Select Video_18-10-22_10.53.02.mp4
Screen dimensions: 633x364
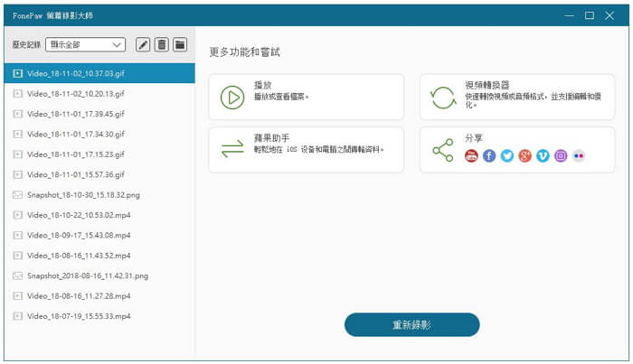[99, 215]
